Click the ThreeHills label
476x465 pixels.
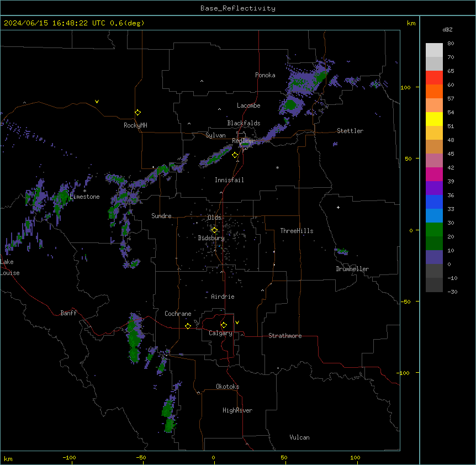point(297,231)
